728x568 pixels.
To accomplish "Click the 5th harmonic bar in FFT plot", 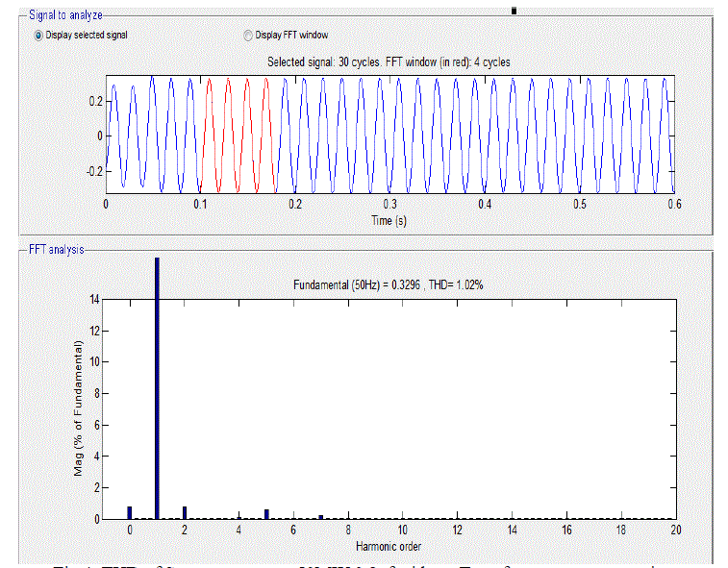I will pos(266,514).
